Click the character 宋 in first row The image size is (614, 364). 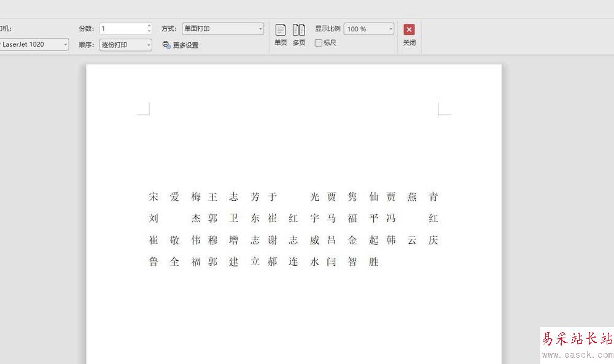(x=153, y=196)
